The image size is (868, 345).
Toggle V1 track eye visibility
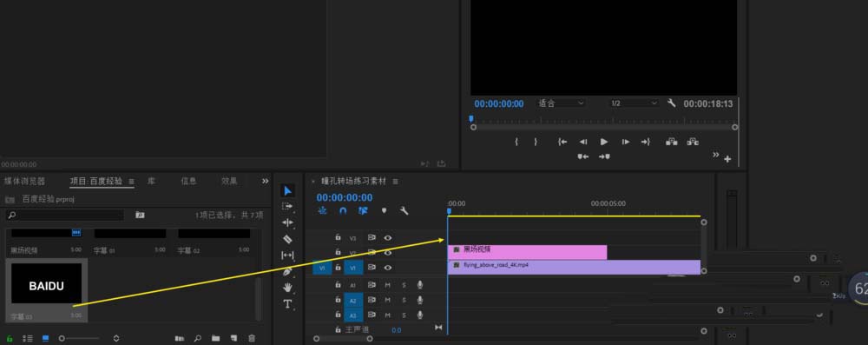[388, 268]
